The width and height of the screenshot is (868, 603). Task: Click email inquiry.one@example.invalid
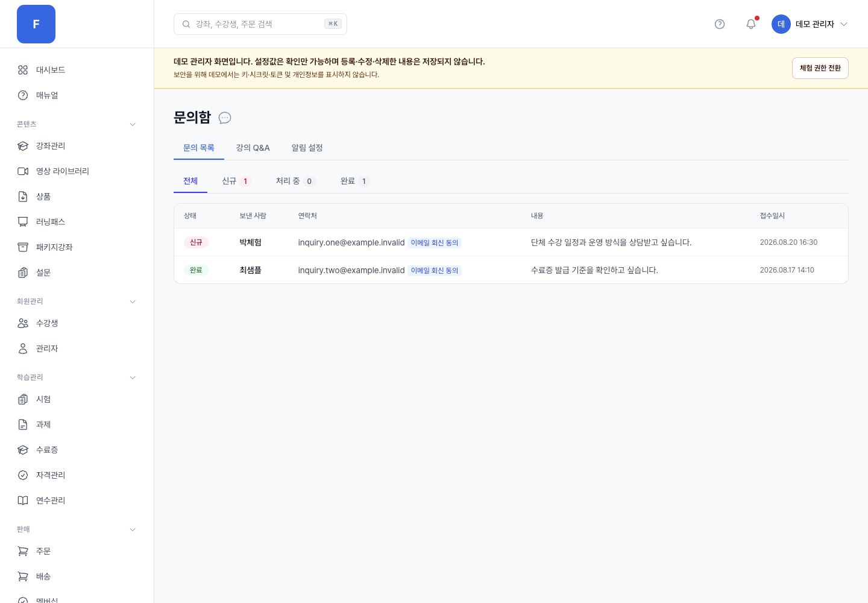point(351,242)
